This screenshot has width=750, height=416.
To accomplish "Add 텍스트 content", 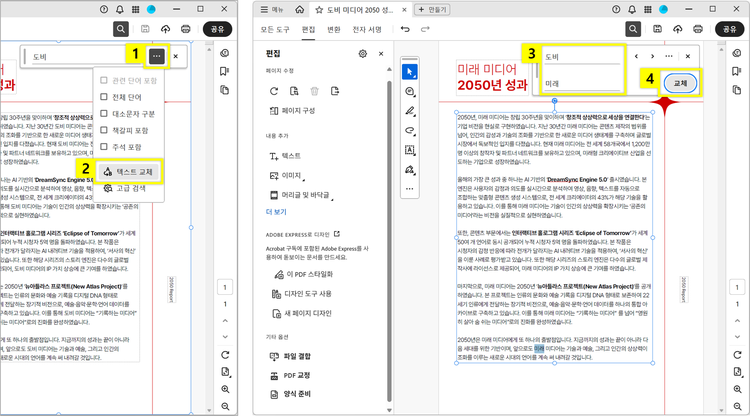I will pos(285,156).
